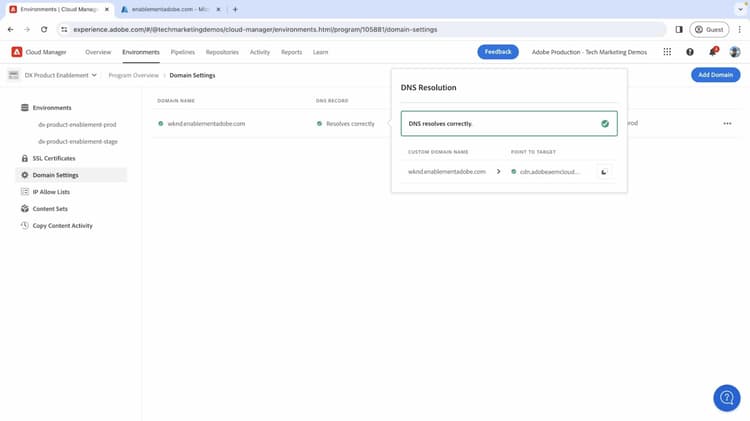
Task: Go to the Learn tab
Action: pyautogui.click(x=320, y=52)
